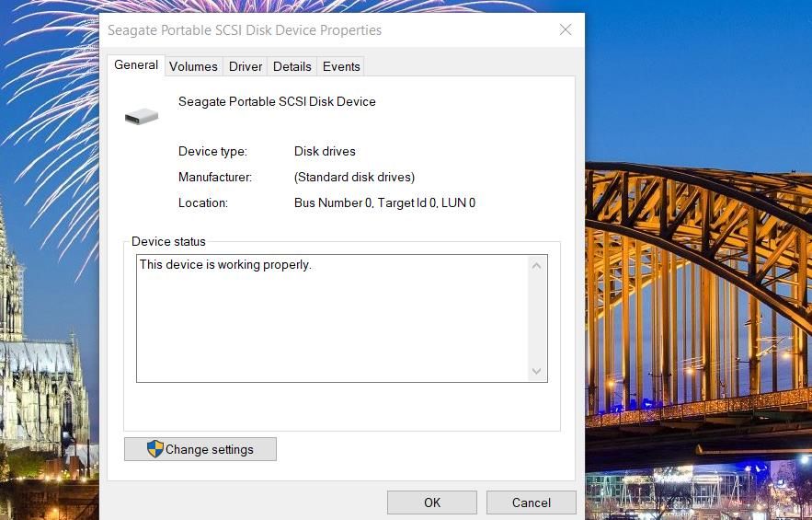The height and width of the screenshot is (520, 812).
Task: Click the Seagate Portable SCSI Disk Device heading
Action: (277, 102)
